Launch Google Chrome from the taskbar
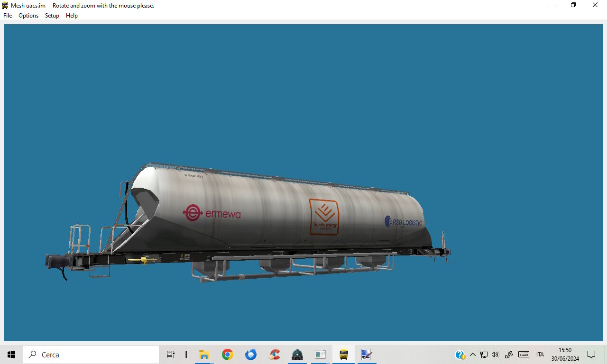 point(227,355)
